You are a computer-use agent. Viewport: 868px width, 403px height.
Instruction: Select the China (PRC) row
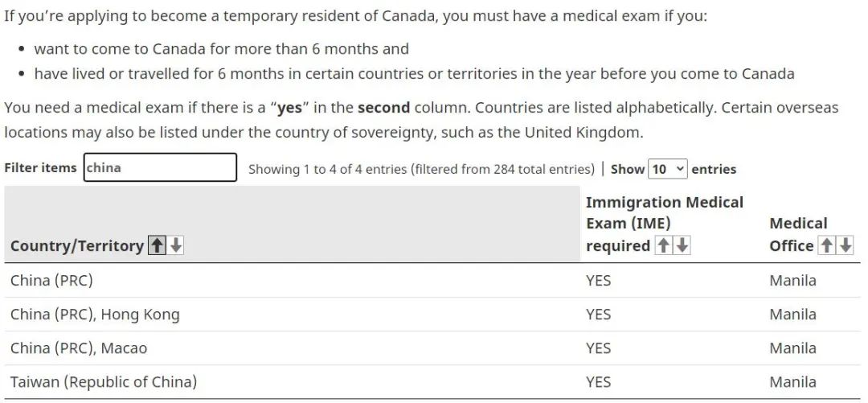coord(434,281)
